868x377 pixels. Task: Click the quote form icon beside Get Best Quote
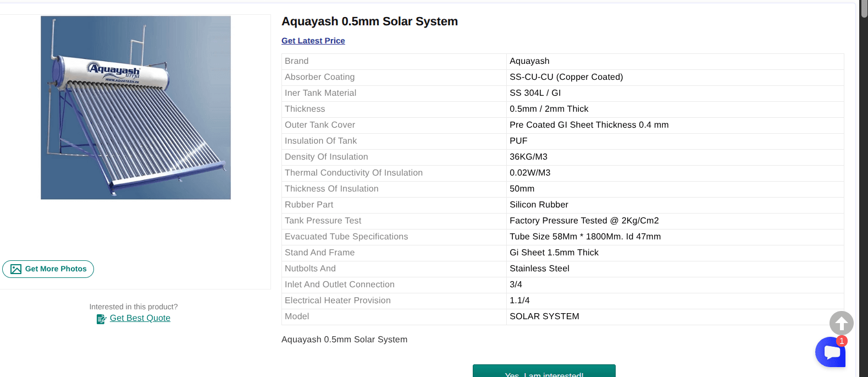101,319
